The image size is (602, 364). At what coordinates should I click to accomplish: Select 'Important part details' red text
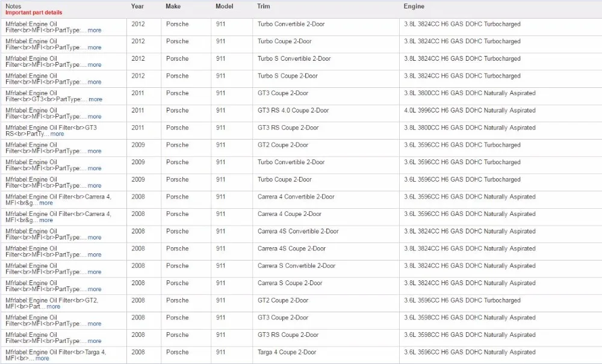pos(34,12)
